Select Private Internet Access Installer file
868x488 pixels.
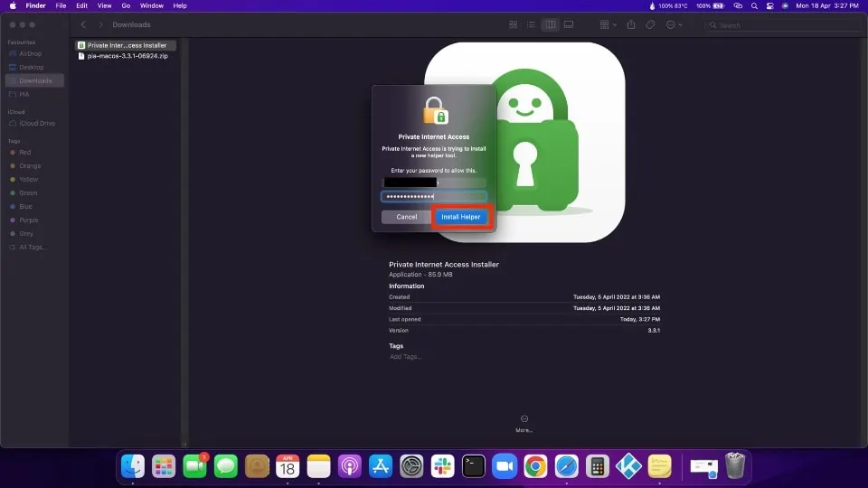(x=126, y=45)
